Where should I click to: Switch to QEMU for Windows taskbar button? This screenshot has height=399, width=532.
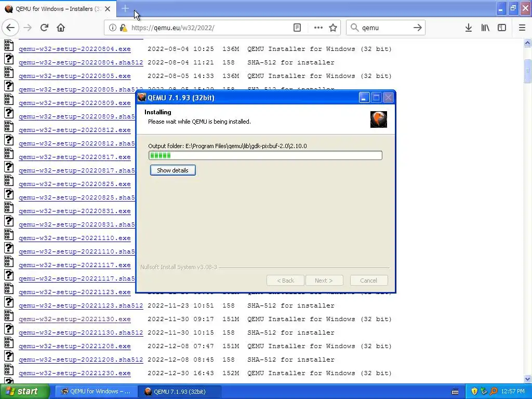[96, 392]
